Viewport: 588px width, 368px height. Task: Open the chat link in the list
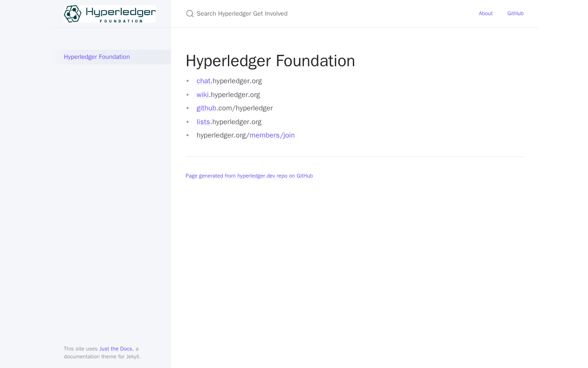point(203,81)
